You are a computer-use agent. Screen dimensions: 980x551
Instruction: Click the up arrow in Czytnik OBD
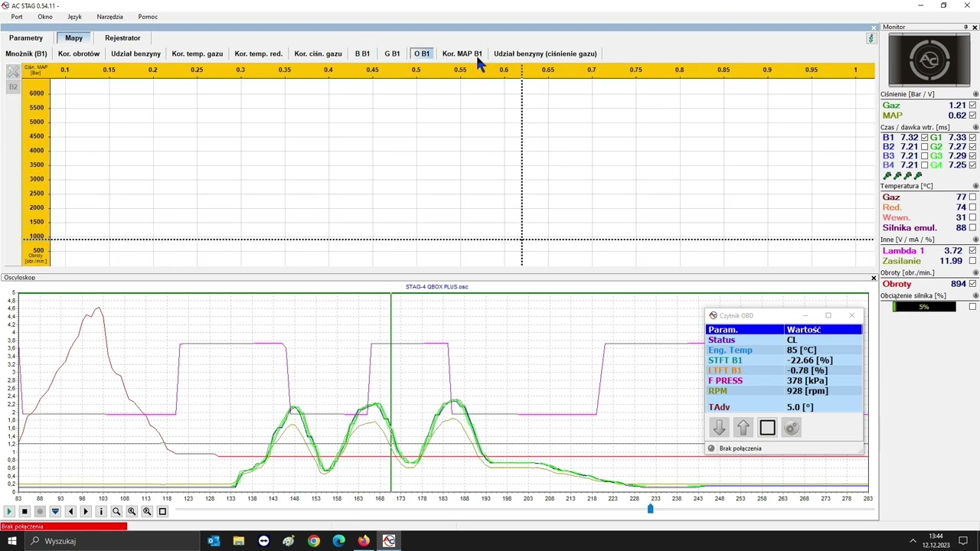(743, 428)
